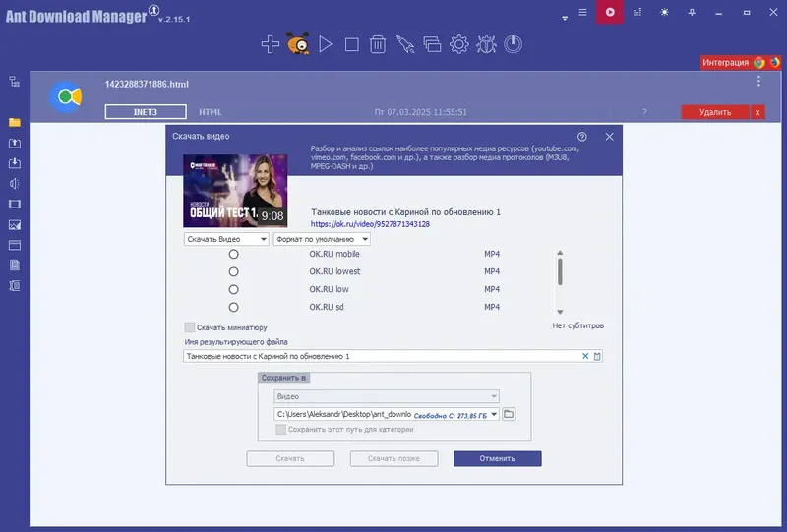Open the small dropdown arrow in title bar
The width and height of the screenshot is (787, 532).
[565, 18]
